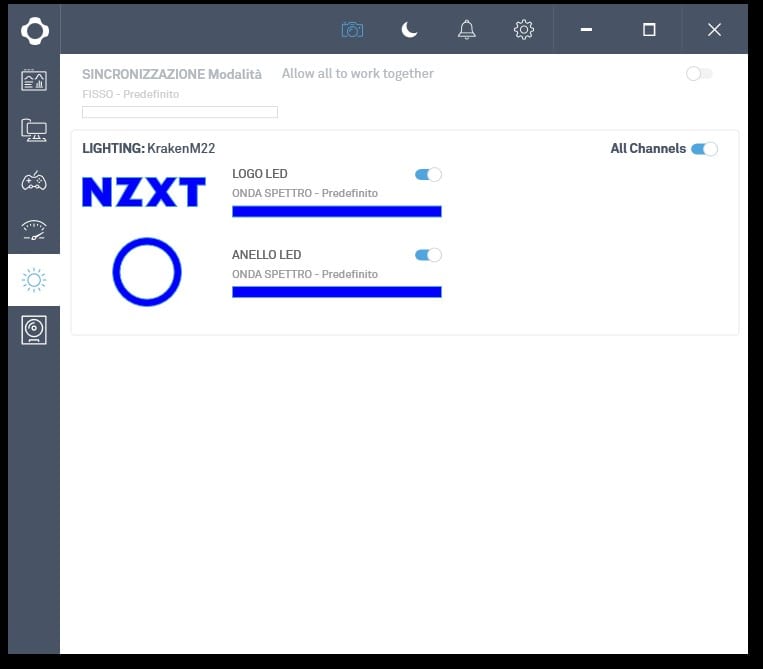Click the FISSO - Predefinito text

pyautogui.click(x=130, y=94)
